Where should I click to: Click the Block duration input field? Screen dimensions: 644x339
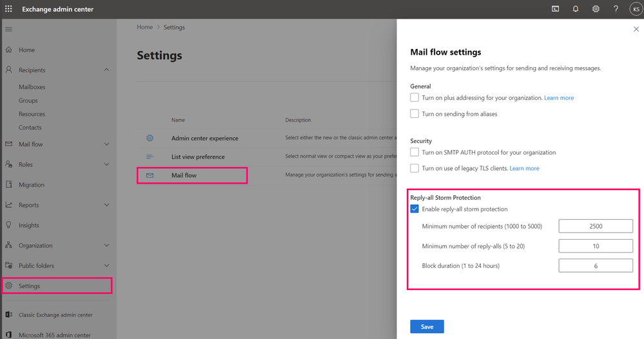click(595, 266)
